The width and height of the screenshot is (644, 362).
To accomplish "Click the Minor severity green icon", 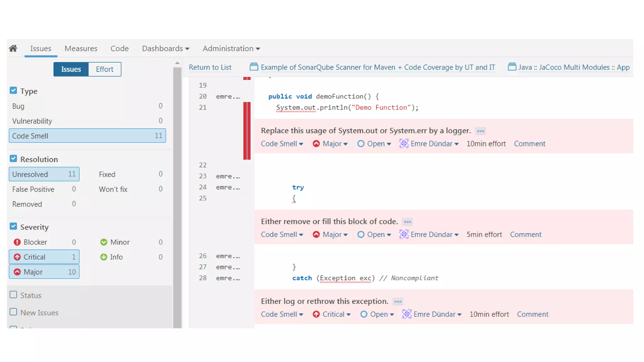I will pyautogui.click(x=104, y=242).
